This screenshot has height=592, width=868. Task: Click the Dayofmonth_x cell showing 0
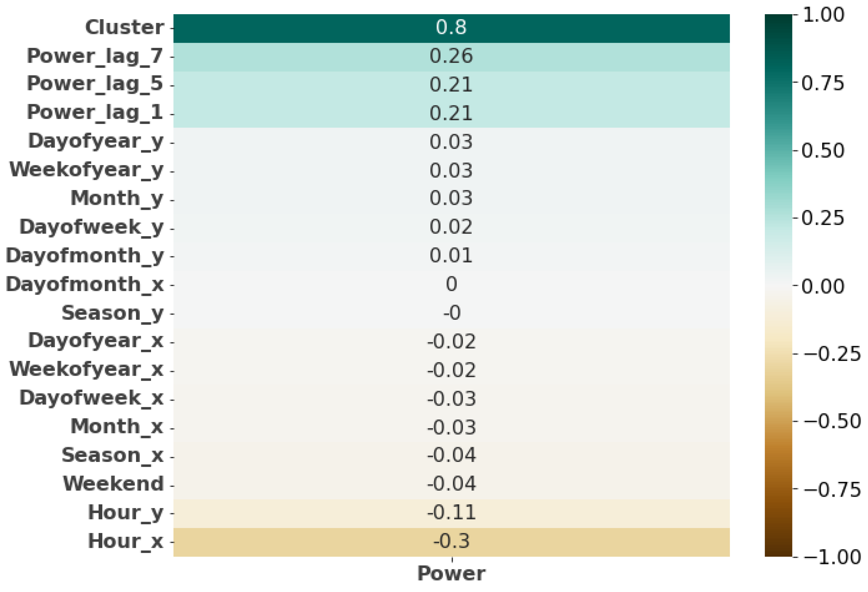pos(451,285)
